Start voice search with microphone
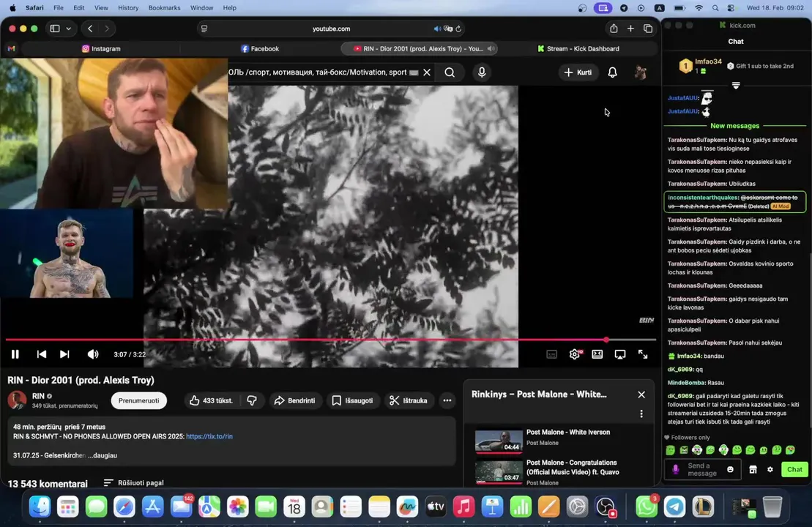 [482, 72]
